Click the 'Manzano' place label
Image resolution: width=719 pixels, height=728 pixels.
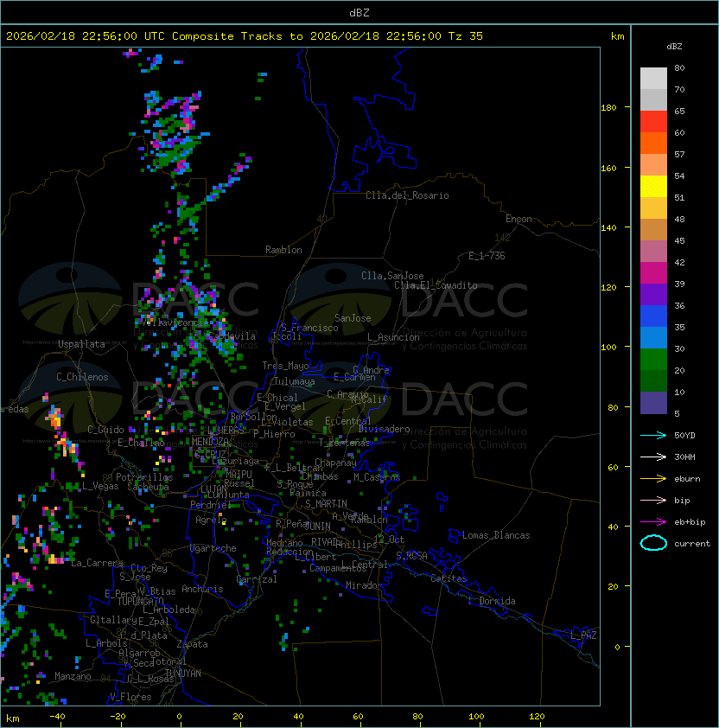coord(73,676)
